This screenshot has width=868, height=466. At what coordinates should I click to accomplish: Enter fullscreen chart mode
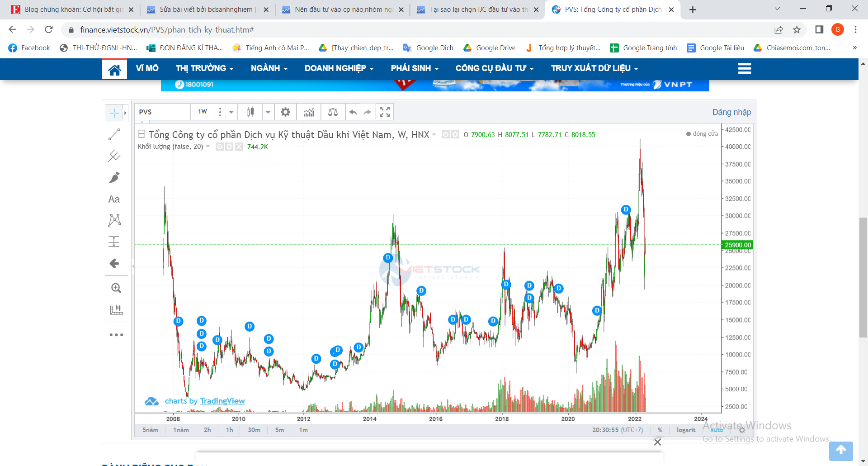tap(385, 112)
